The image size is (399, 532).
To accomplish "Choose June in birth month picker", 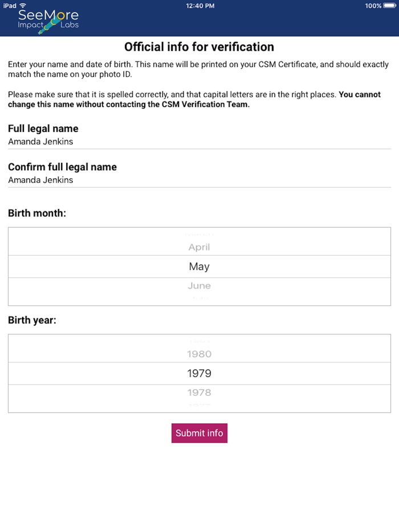I will (199, 286).
